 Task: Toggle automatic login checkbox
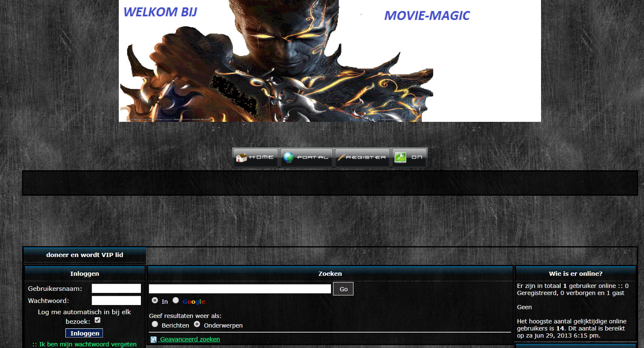[98, 320]
